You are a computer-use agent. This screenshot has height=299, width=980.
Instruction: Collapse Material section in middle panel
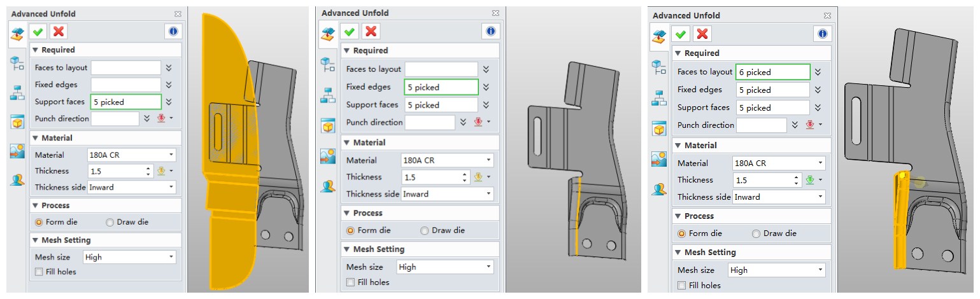tap(346, 143)
